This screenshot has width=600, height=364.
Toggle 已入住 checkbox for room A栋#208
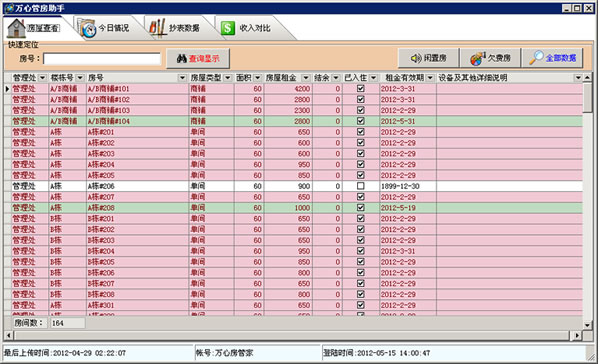pos(360,207)
